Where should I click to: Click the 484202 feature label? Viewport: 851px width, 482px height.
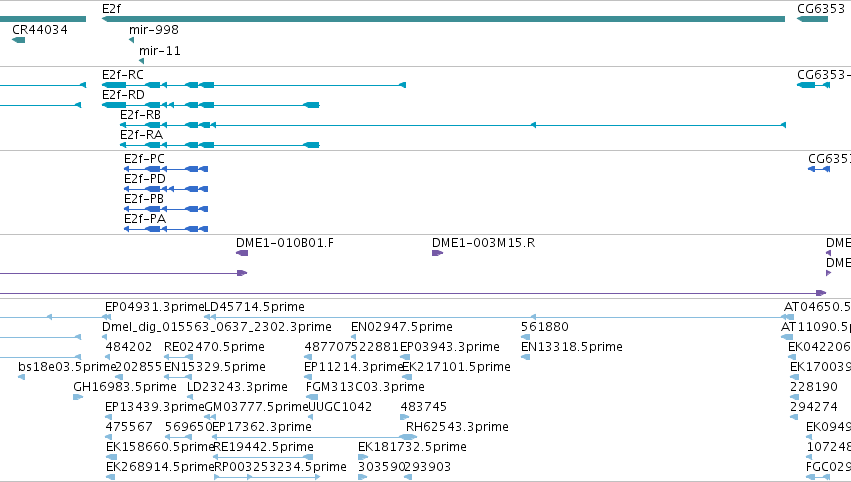click(129, 347)
